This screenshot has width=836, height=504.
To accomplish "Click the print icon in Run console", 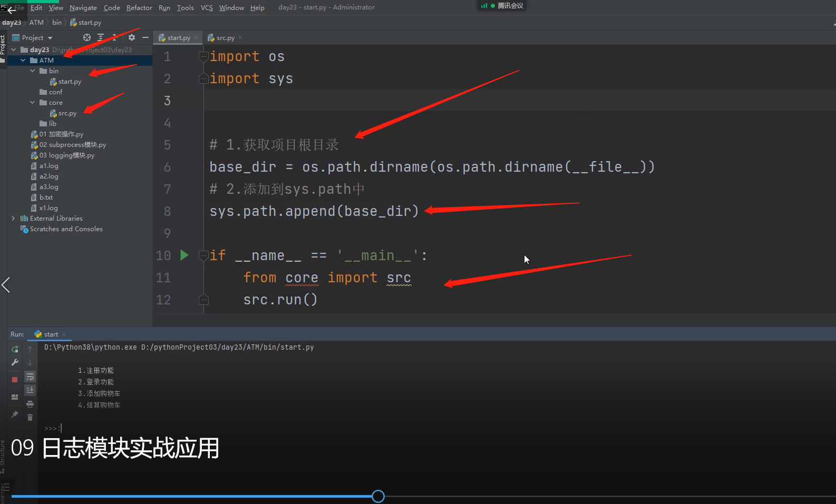I will 30,404.
